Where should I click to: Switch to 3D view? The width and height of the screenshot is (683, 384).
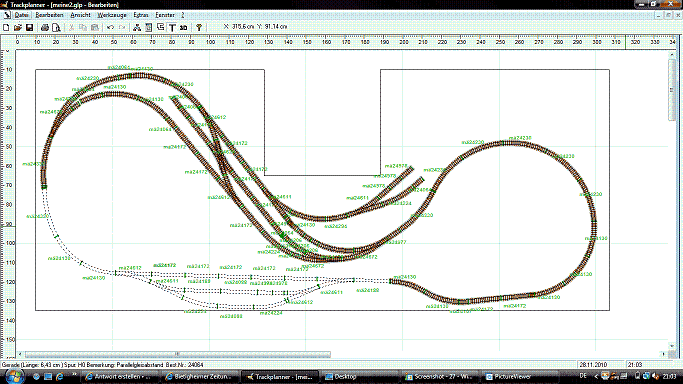183,27
